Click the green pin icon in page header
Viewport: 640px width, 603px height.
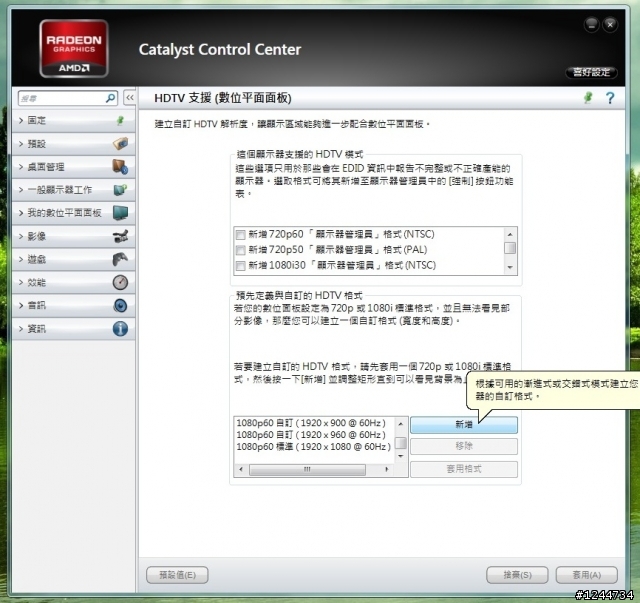[x=588, y=98]
